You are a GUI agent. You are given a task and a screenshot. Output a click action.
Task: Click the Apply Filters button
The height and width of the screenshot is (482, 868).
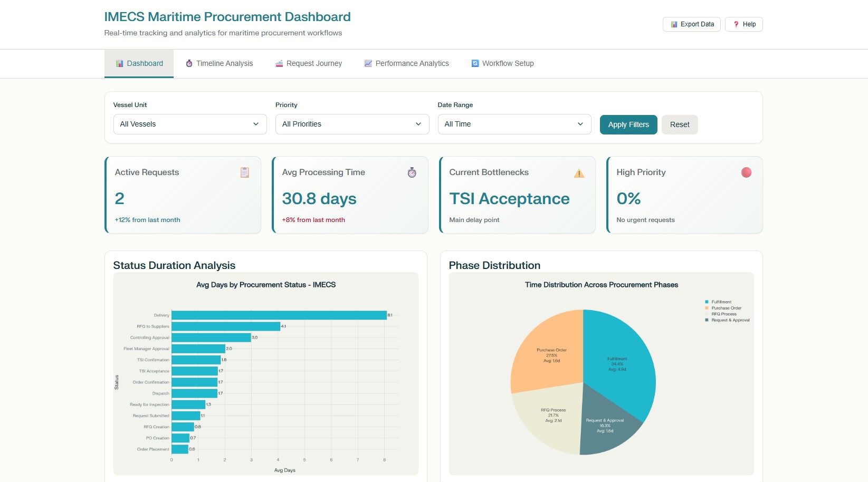coord(628,124)
